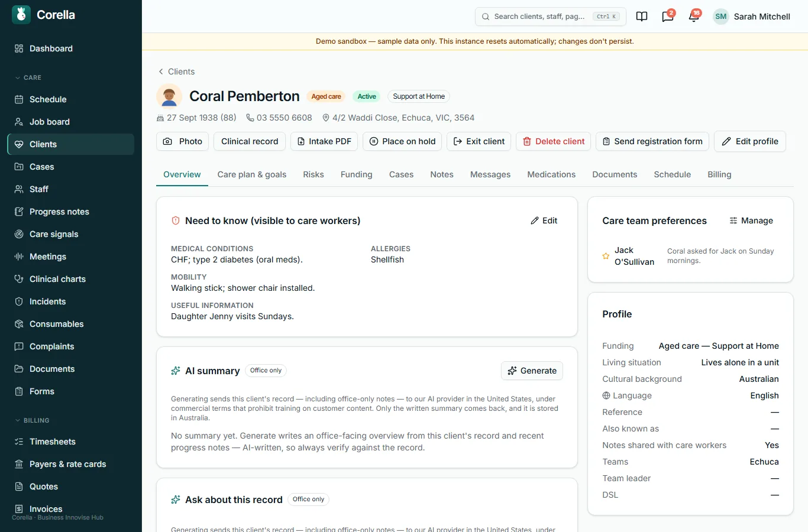Open the Clinical record button

coord(250,141)
